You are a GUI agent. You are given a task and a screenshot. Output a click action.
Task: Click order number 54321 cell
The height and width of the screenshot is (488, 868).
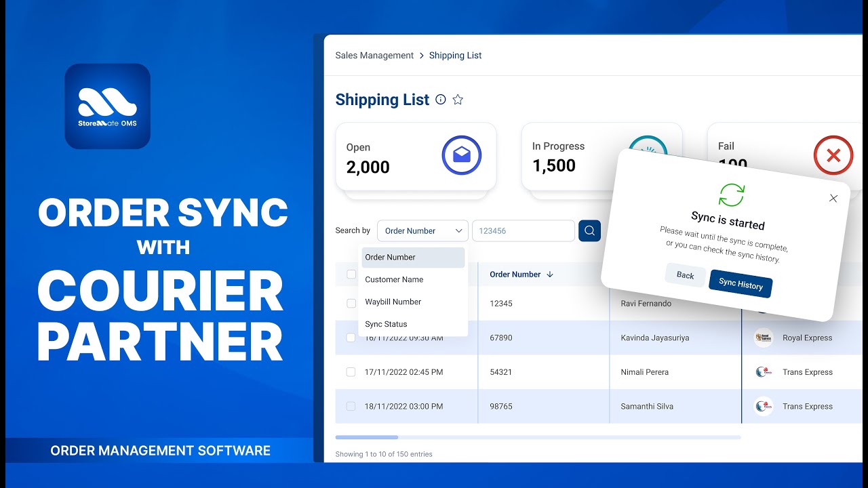pos(501,372)
